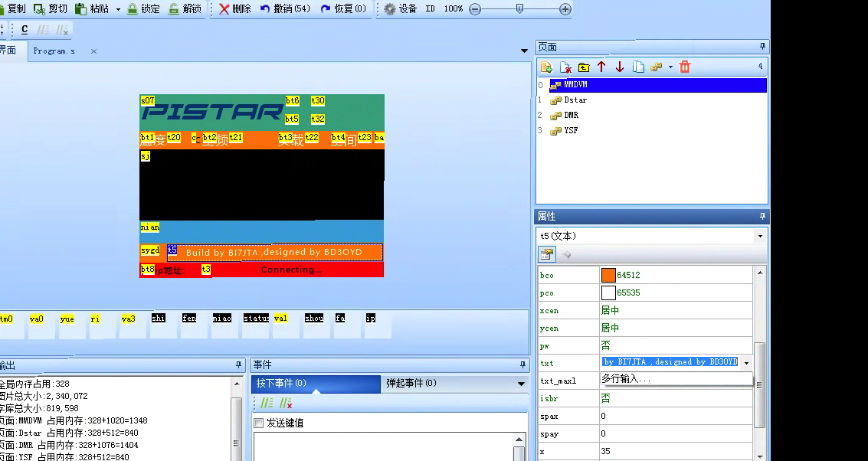Pin the 页面 panel

coord(762,47)
